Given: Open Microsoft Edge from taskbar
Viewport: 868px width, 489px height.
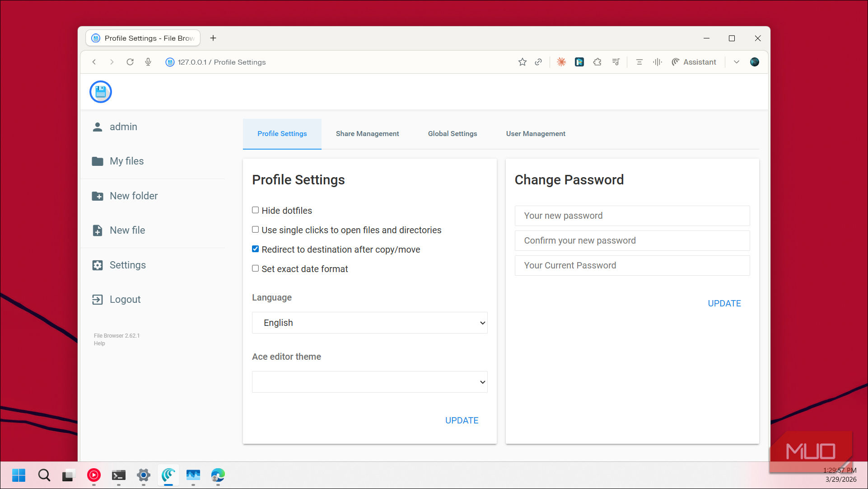Looking at the screenshot, I should tap(218, 475).
